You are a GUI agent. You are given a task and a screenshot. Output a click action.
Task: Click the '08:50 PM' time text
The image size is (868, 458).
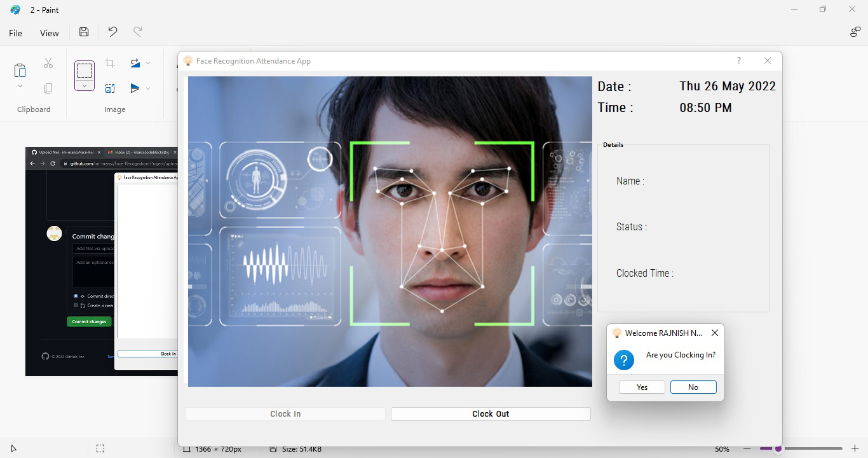[705, 108]
